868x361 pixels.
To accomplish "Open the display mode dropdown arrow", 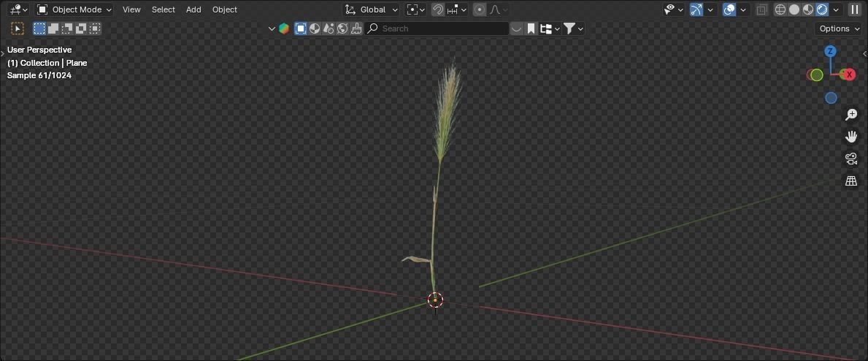I will pos(557,28).
